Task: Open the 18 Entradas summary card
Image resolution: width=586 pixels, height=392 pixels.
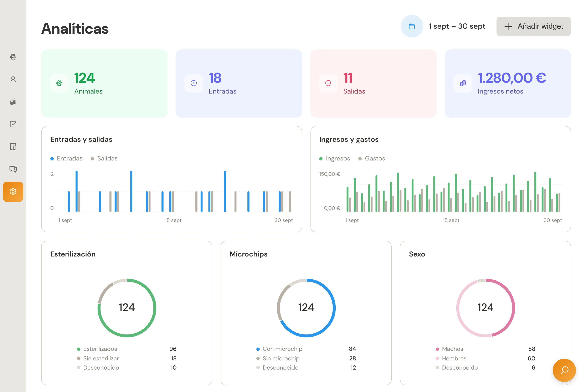Action: click(x=239, y=84)
